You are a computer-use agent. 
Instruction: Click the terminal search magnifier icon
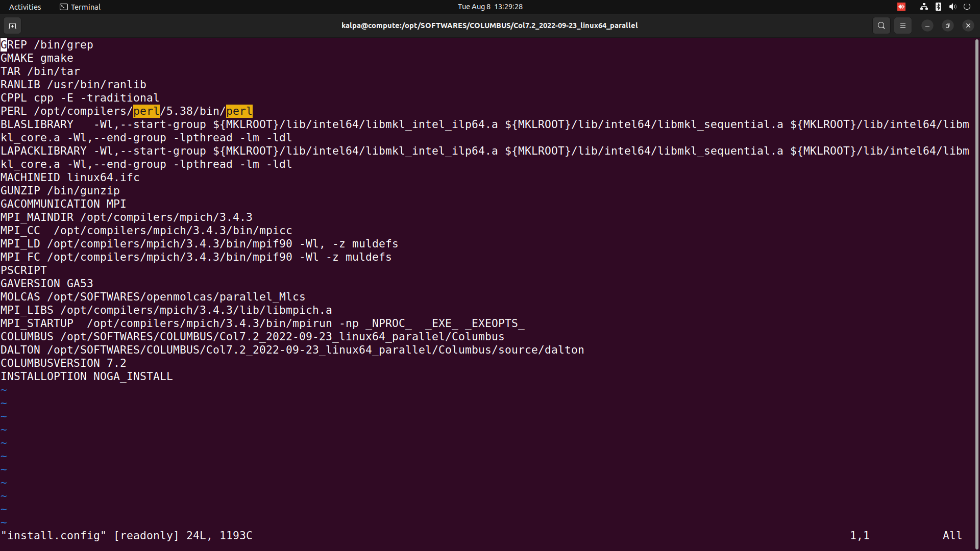click(x=881, y=26)
